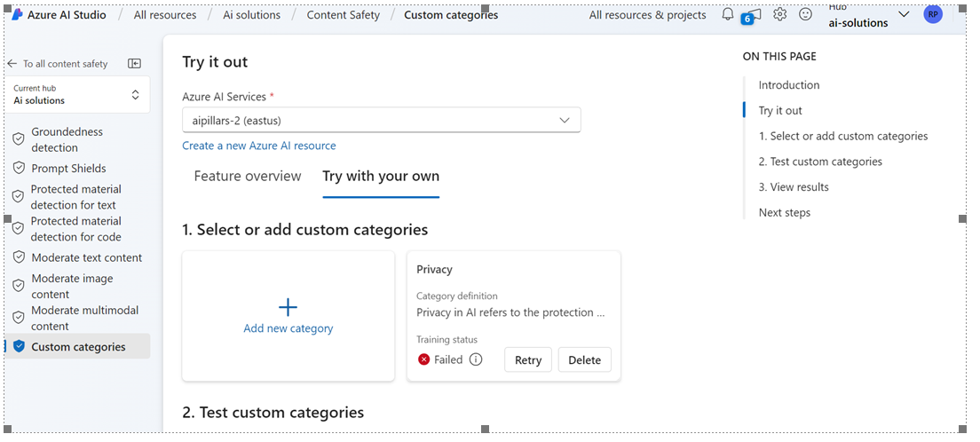The height and width of the screenshot is (442, 980).
Task: Click the Delete button on Privacy card
Action: 584,359
